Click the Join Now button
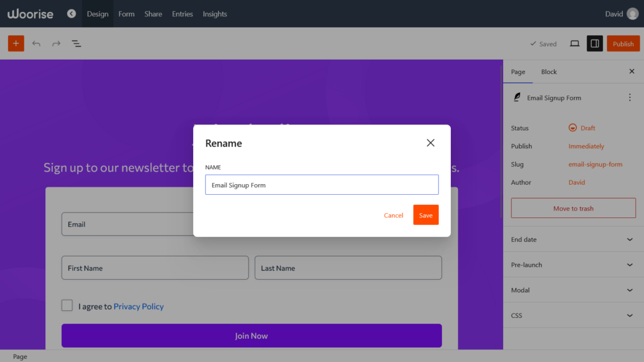The height and width of the screenshot is (362, 644). click(252, 336)
